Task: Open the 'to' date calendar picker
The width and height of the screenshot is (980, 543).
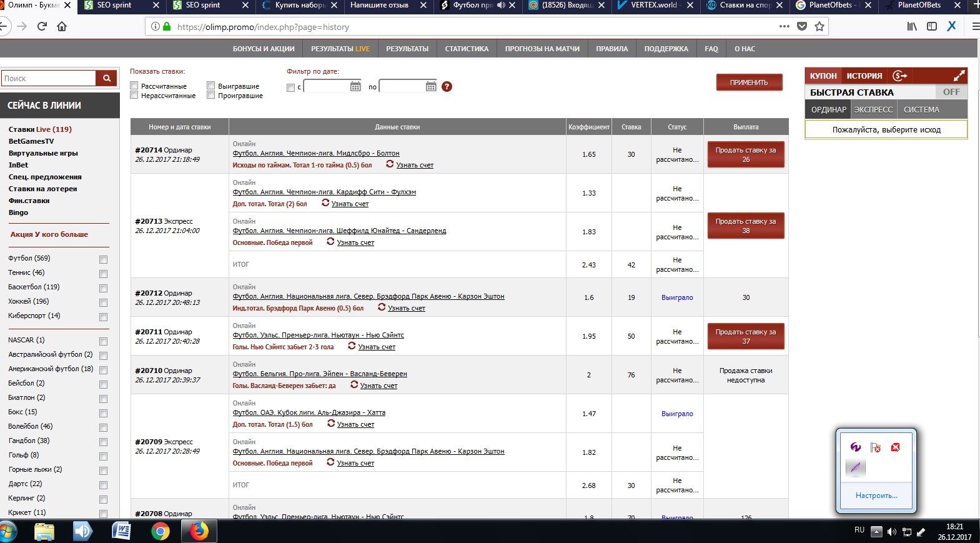Action: (431, 86)
